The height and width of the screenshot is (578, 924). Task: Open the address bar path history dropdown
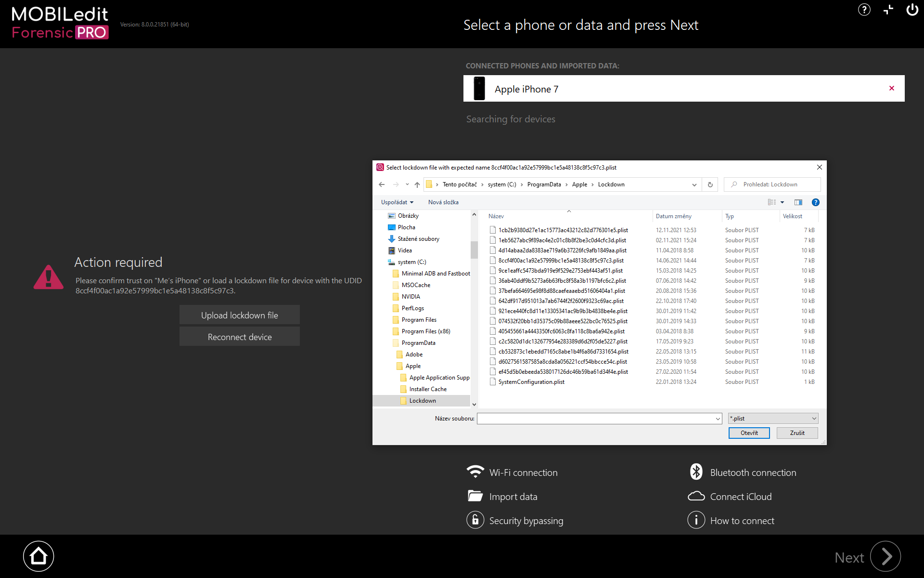(694, 184)
